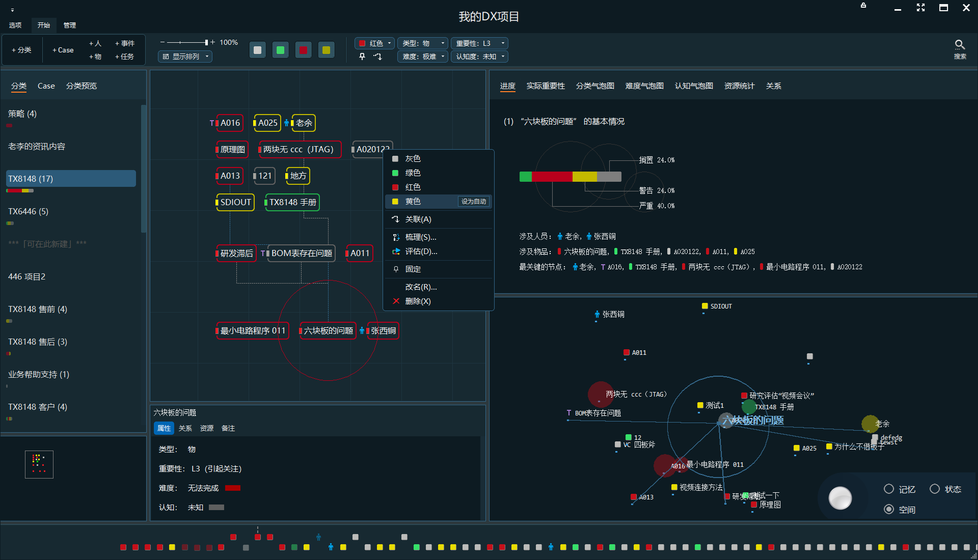Click the zoom in plus icon
Image resolution: width=978 pixels, height=560 pixels.
(x=212, y=42)
